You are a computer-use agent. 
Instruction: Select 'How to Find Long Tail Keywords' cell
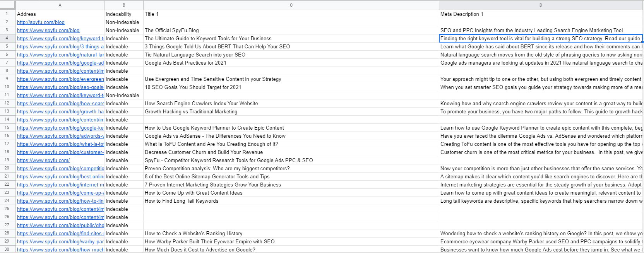(291, 201)
